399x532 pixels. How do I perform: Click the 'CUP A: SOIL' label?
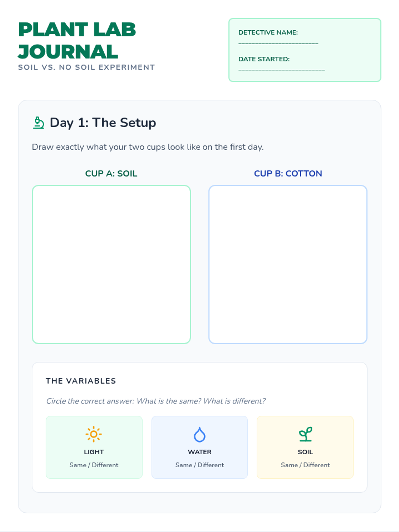click(x=111, y=174)
